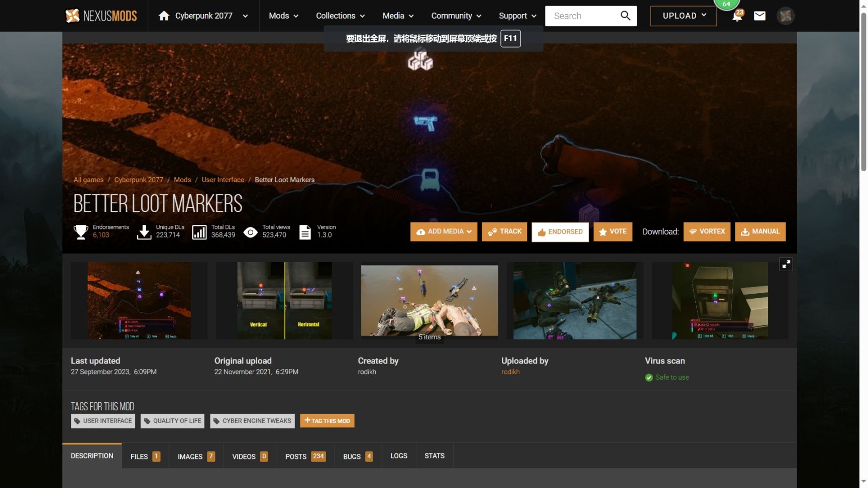This screenshot has height=488, width=868.
Task: Click the F11 key hint in fullscreen notice
Action: [510, 39]
